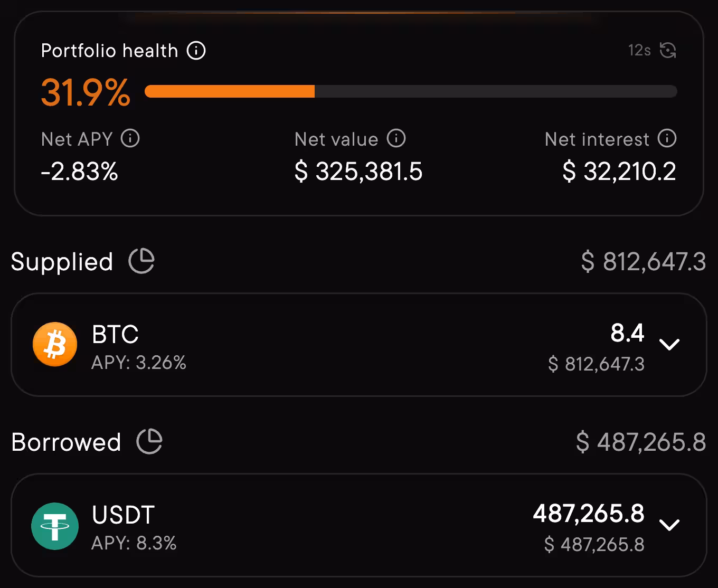Expand the BTC supplied position details
The width and height of the screenshot is (718, 588).
click(669, 344)
